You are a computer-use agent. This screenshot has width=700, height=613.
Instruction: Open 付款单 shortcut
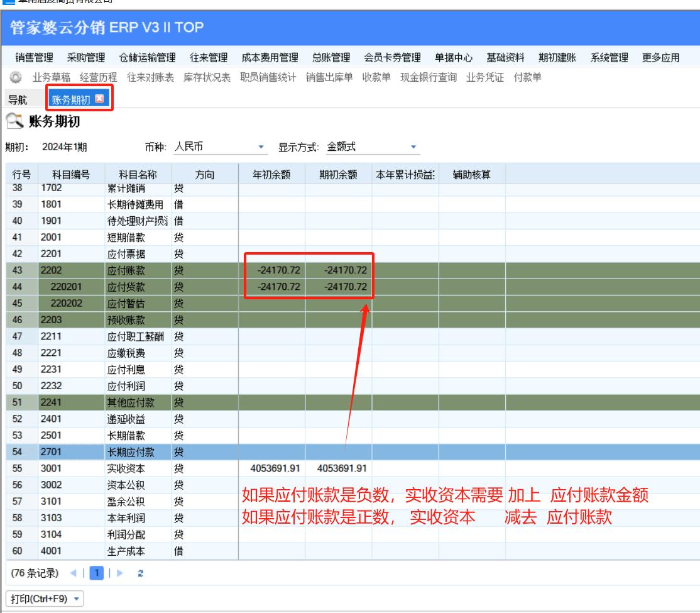pos(528,77)
